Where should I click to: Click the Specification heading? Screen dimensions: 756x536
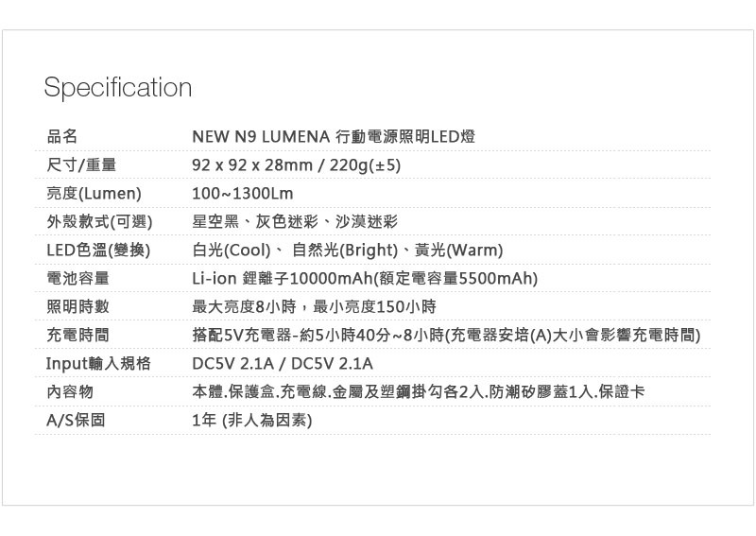(x=118, y=88)
